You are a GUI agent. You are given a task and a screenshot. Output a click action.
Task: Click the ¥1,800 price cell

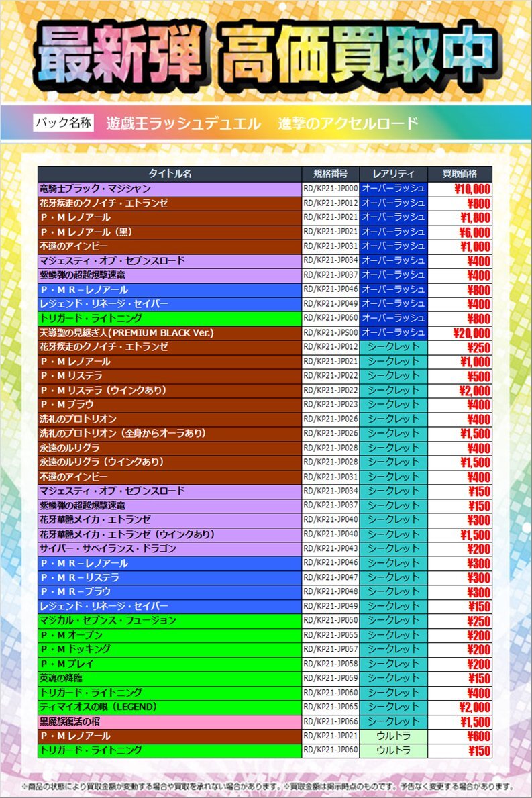(x=460, y=218)
